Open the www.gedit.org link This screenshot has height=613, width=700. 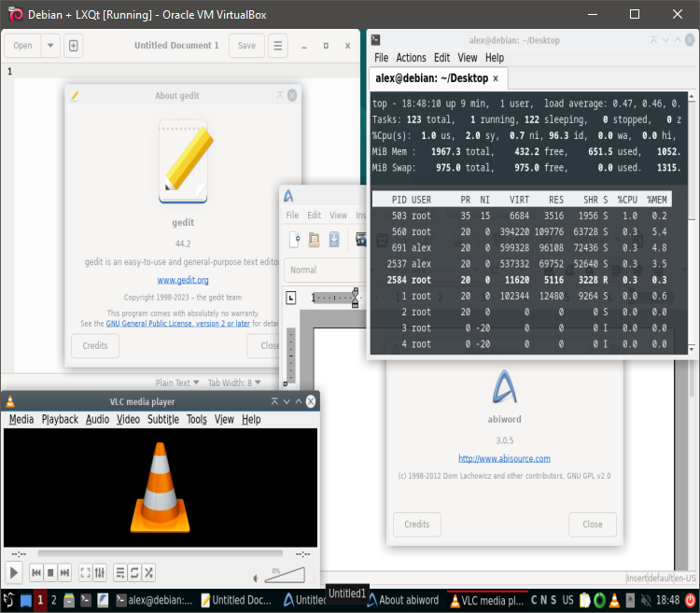click(x=183, y=280)
